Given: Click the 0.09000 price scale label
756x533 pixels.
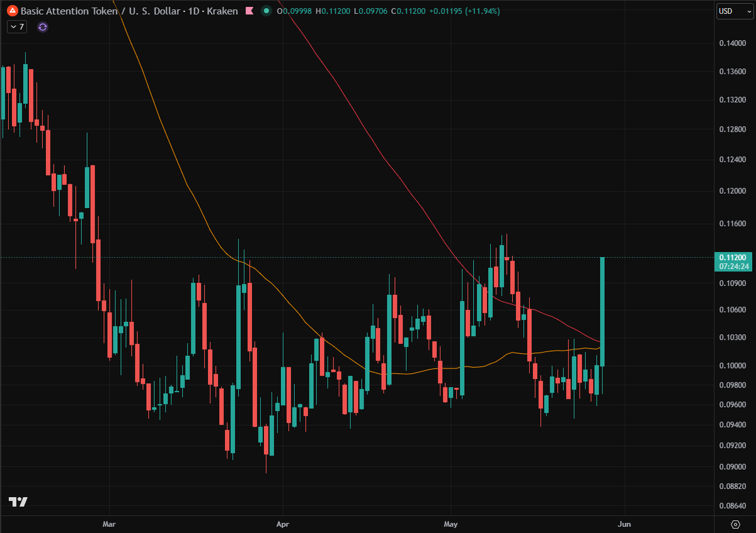Looking at the screenshot, I should point(732,466).
